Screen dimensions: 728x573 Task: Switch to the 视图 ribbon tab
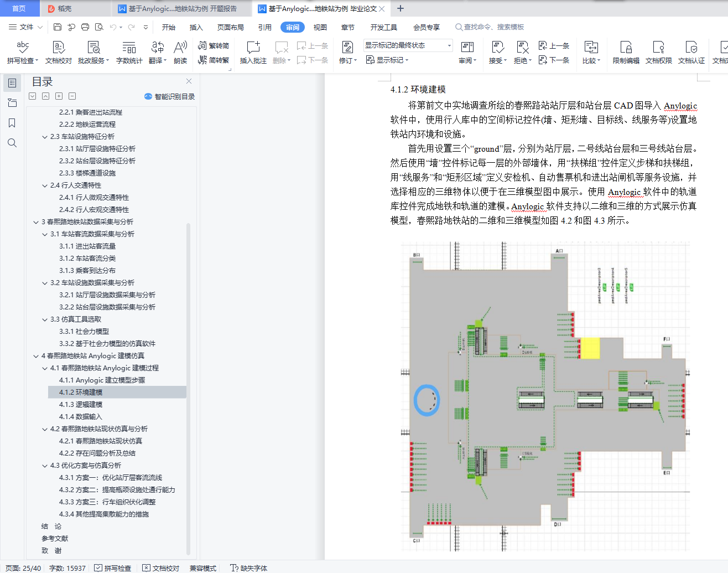point(320,27)
